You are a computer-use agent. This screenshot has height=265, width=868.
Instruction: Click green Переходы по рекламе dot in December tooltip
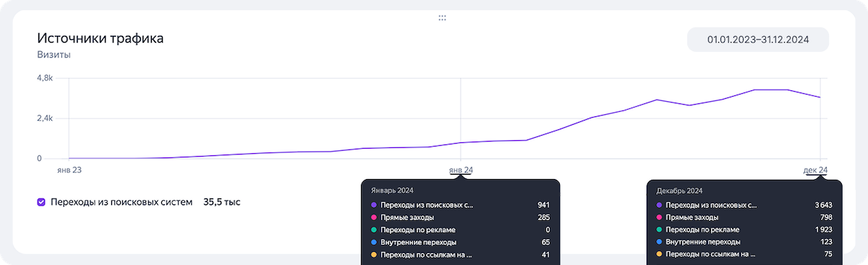[x=659, y=230]
